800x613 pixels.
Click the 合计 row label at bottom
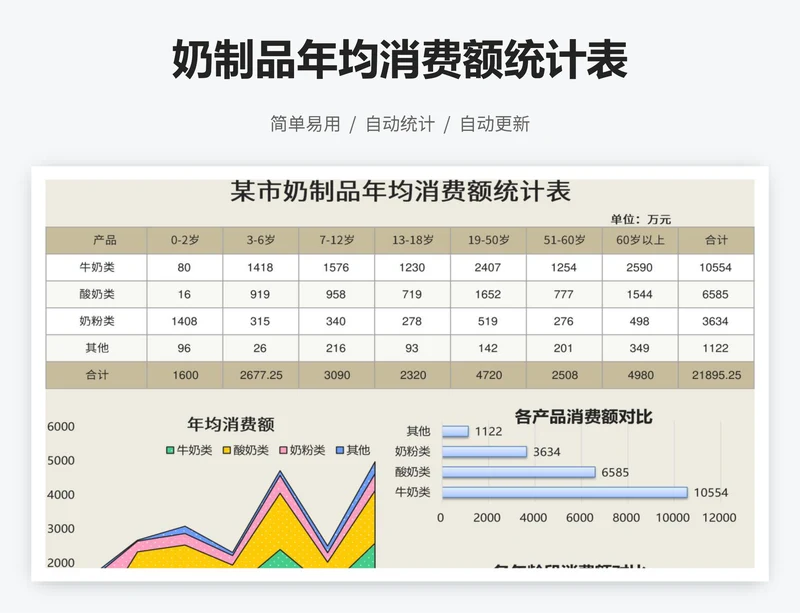coord(96,375)
